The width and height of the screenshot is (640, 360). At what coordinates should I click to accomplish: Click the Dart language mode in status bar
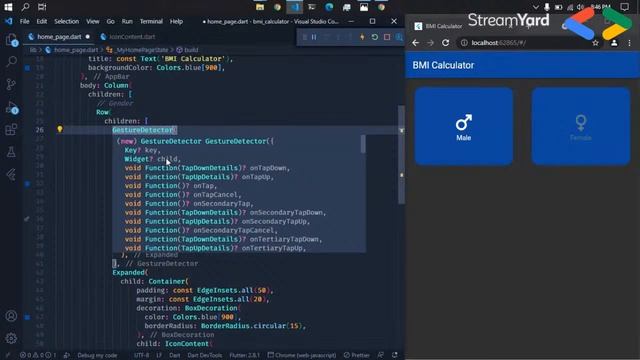tap(175, 355)
